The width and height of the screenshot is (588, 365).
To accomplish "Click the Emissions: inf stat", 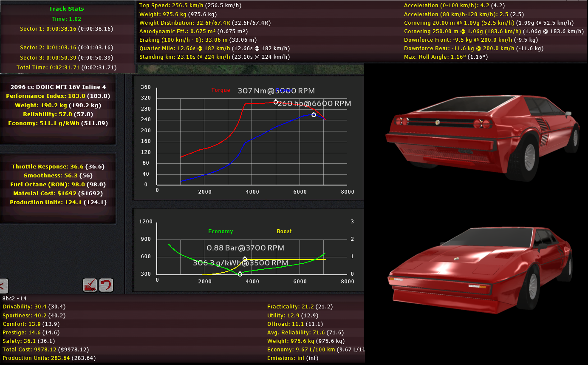I will (x=292, y=358).
